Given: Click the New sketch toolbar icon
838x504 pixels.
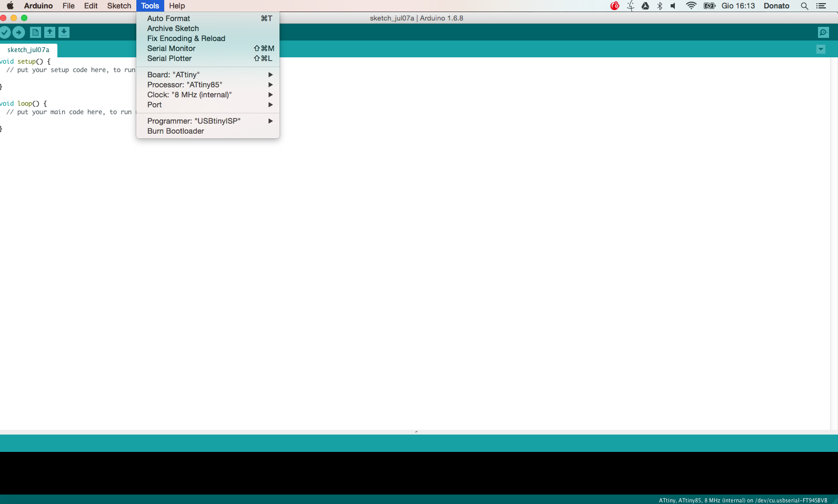Looking at the screenshot, I should tap(35, 32).
